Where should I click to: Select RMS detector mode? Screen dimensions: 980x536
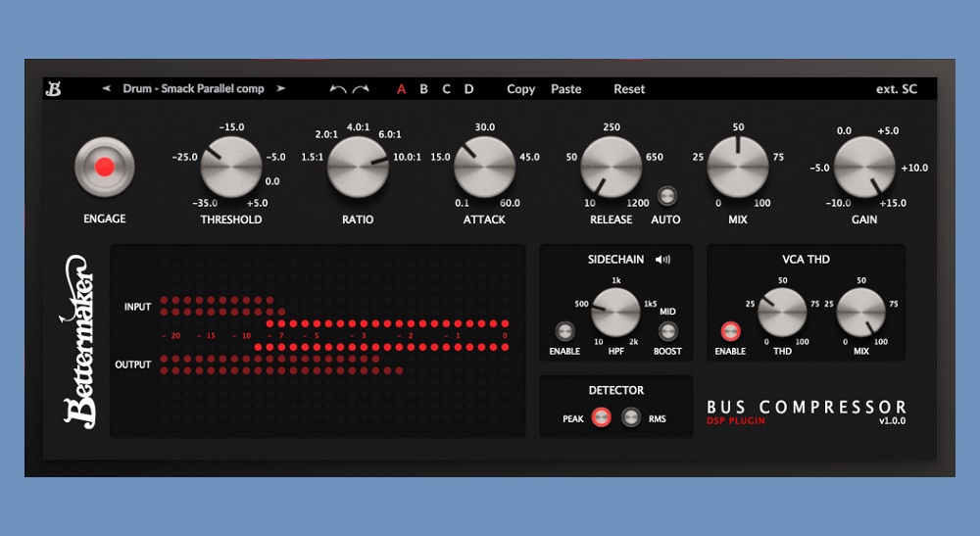[630, 417]
